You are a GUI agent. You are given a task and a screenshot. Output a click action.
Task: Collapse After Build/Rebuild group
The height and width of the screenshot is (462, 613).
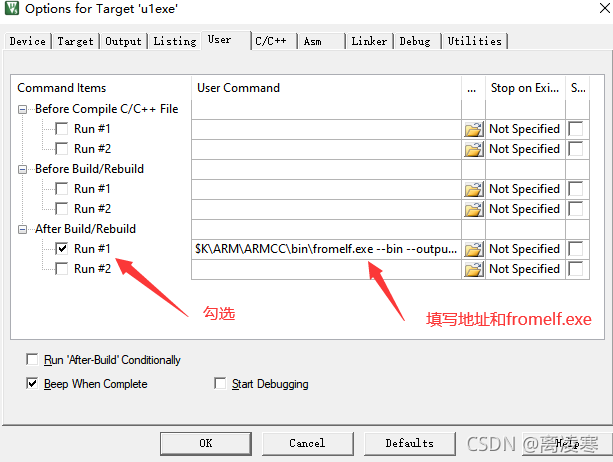(23, 229)
